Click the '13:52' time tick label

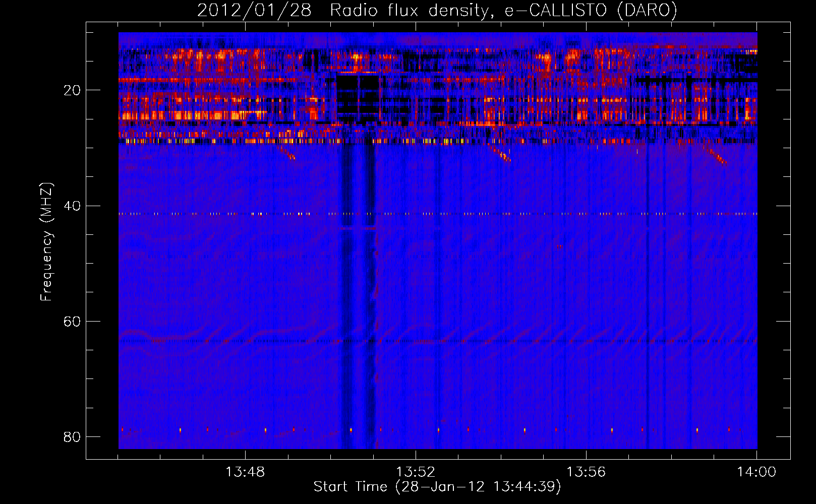pyautogui.click(x=416, y=472)
